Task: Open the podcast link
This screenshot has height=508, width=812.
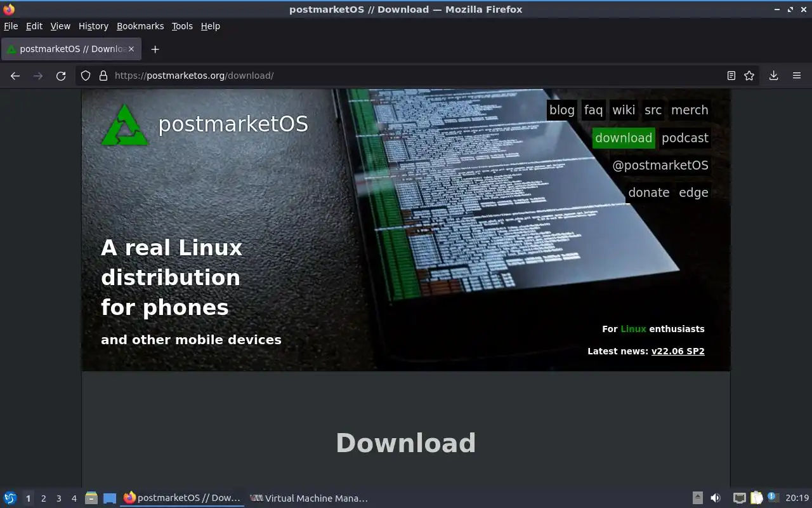Action: click(x=685, y=138)
